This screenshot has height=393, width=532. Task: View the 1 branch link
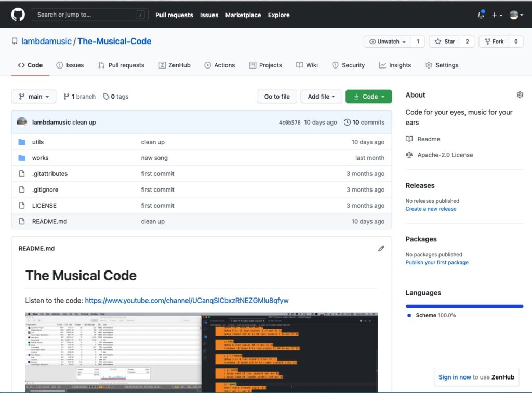[x=79, y=97]
